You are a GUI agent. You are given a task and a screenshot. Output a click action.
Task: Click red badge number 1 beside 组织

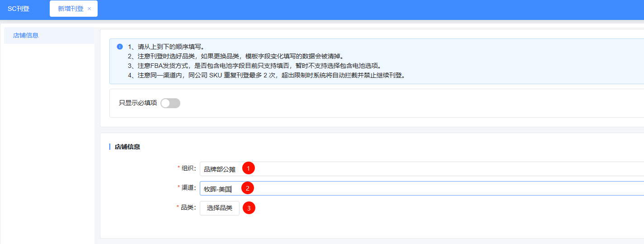coord(248,168)
